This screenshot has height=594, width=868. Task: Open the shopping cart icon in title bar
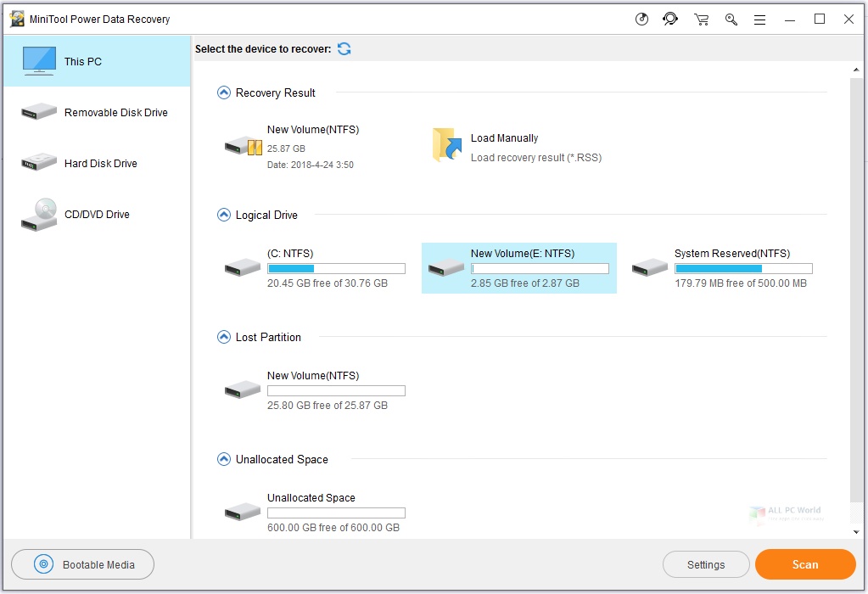pyautogui.click(x=701, y=20)
